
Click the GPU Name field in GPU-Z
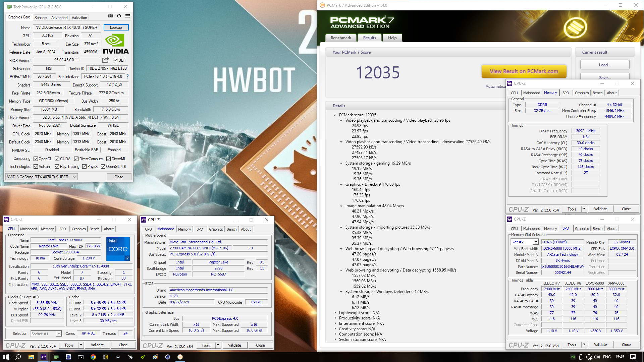point(67,27)
